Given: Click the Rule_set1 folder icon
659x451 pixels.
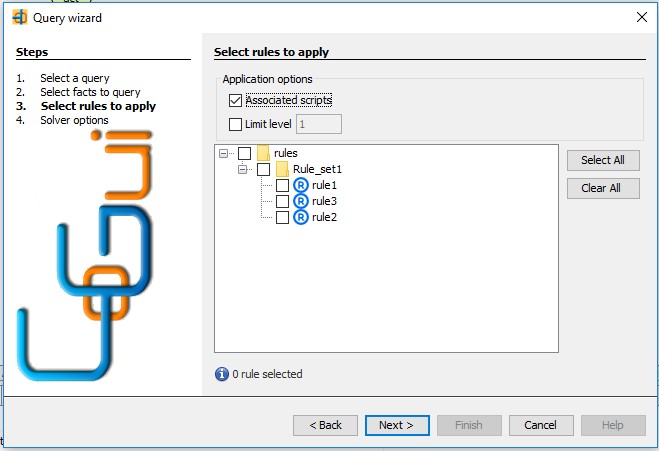Looking at the screenshot, I should pyautogui.click(x=282, y=169).
